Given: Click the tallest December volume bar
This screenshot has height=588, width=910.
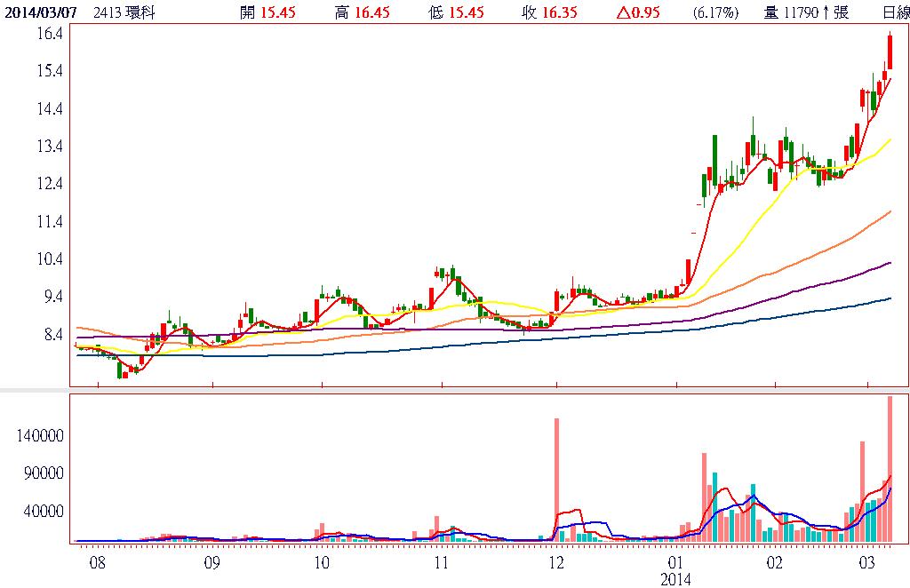Looking at the screenshot, I should pos(556,480).
